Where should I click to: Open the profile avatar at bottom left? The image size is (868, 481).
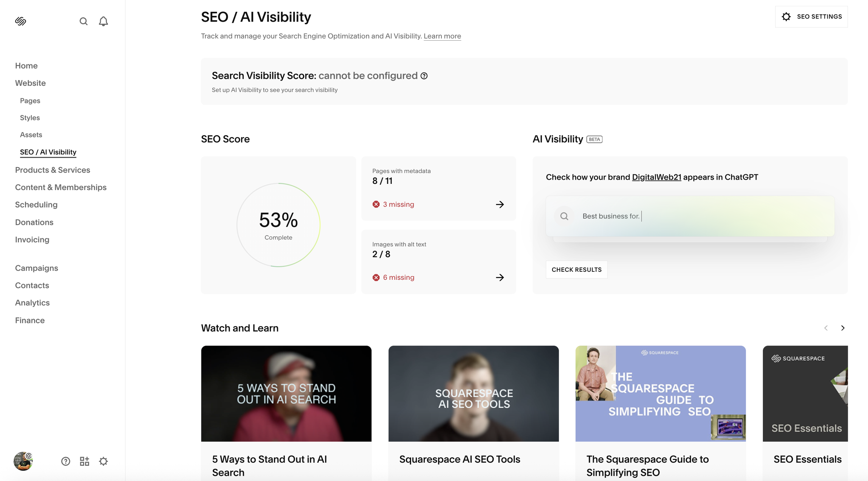23,461
